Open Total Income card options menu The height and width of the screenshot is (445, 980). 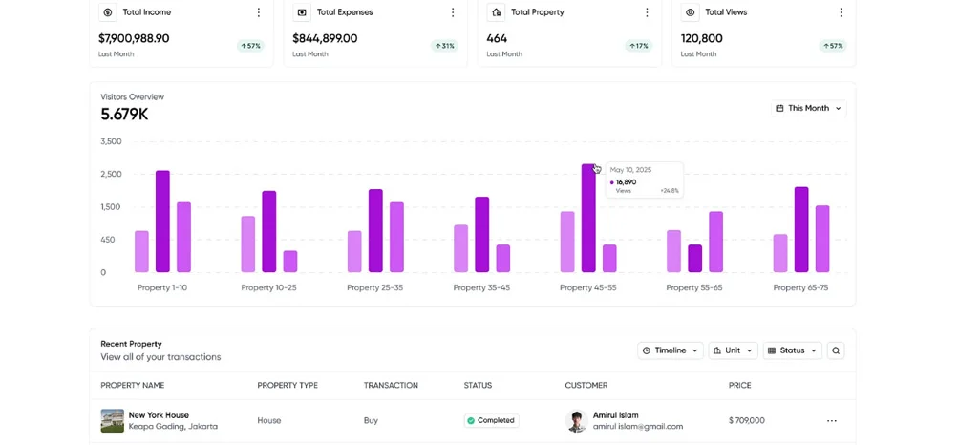(x=259, y=12)
